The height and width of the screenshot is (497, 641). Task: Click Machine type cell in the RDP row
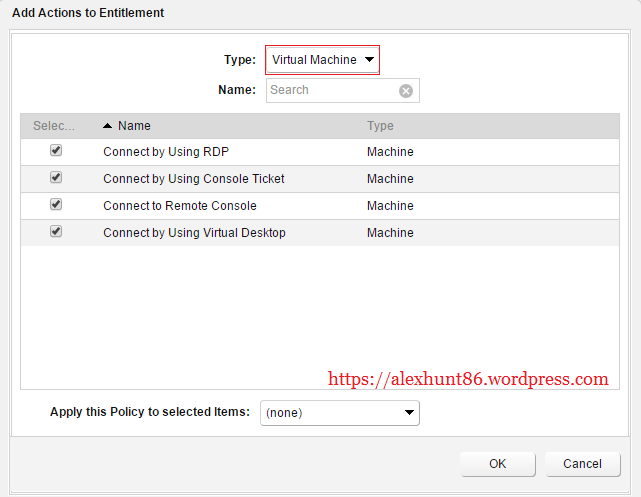coord(390,152)
